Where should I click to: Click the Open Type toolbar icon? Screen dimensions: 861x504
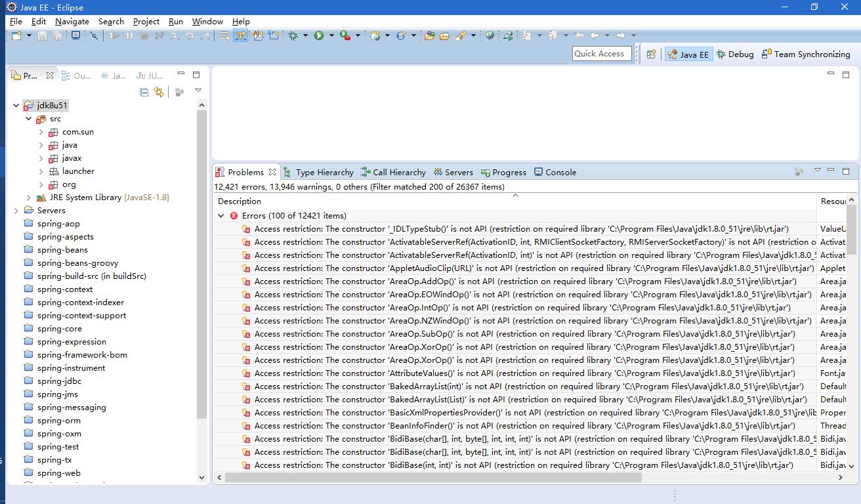(430, 35)
